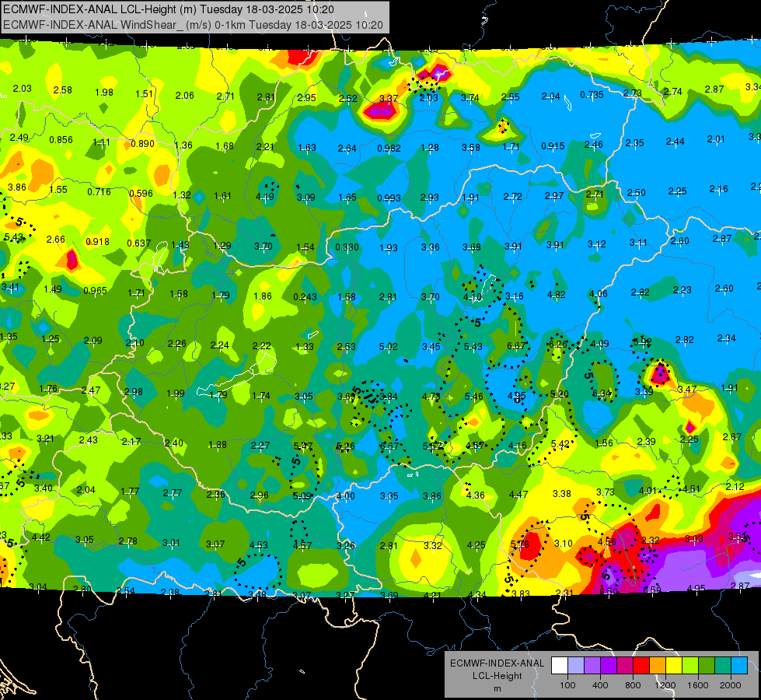The image size is (761, 700).
Task: Select the sky-blue legend swatch above 2000
Action: tap(739, 666)
